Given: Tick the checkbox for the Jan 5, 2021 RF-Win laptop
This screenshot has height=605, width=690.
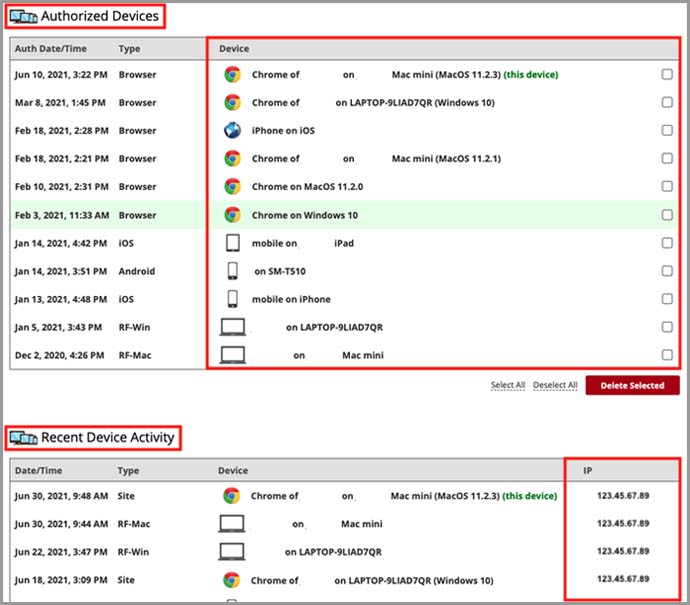Looking at the screenshot, I should (x=667, y=327).
